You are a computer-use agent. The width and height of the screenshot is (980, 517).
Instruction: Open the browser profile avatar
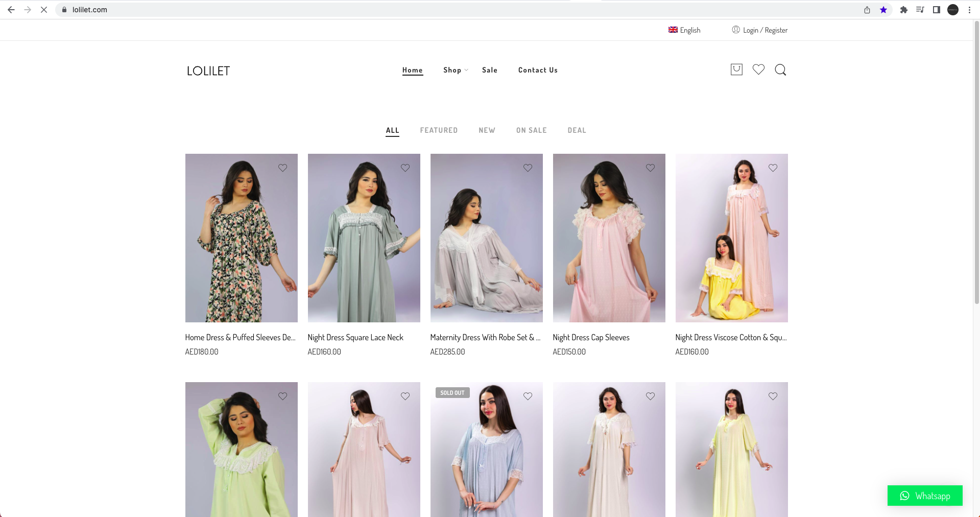953,10
